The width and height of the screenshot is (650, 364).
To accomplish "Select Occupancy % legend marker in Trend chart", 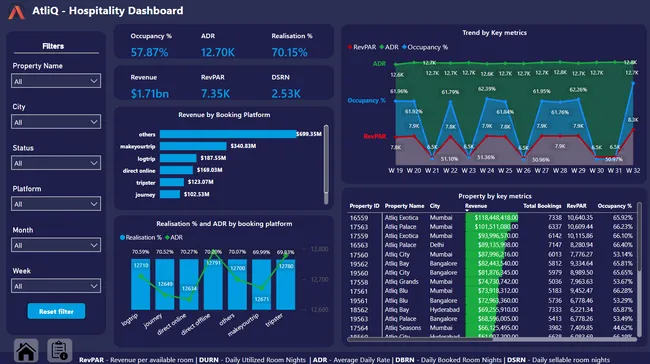I will (404, 47).
